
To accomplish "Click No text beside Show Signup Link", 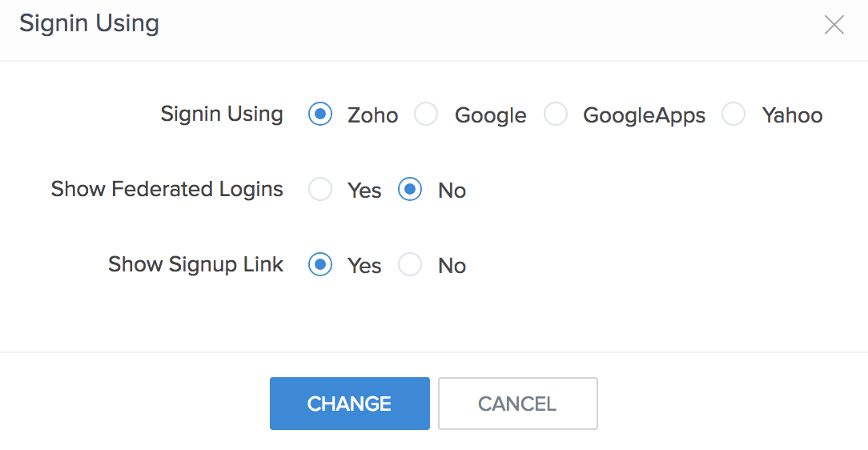I will [452, 266].
